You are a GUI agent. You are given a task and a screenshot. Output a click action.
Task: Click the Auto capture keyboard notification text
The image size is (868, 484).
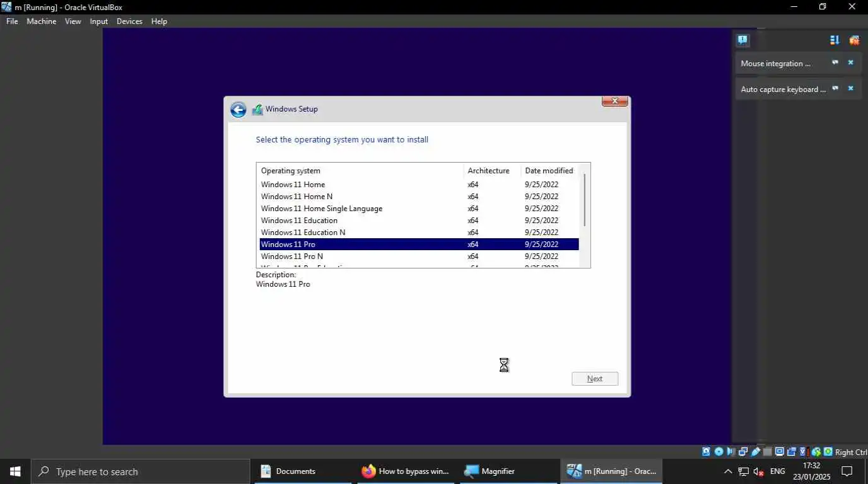pos(783,89)
